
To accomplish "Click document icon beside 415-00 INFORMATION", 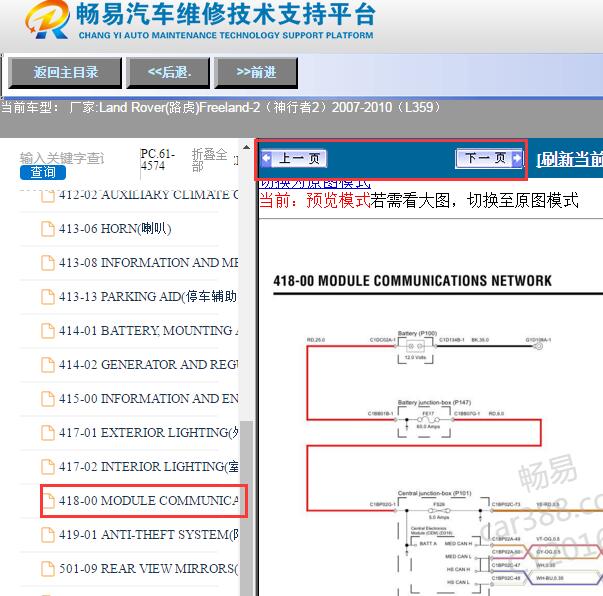I will [x=48, y=398].
